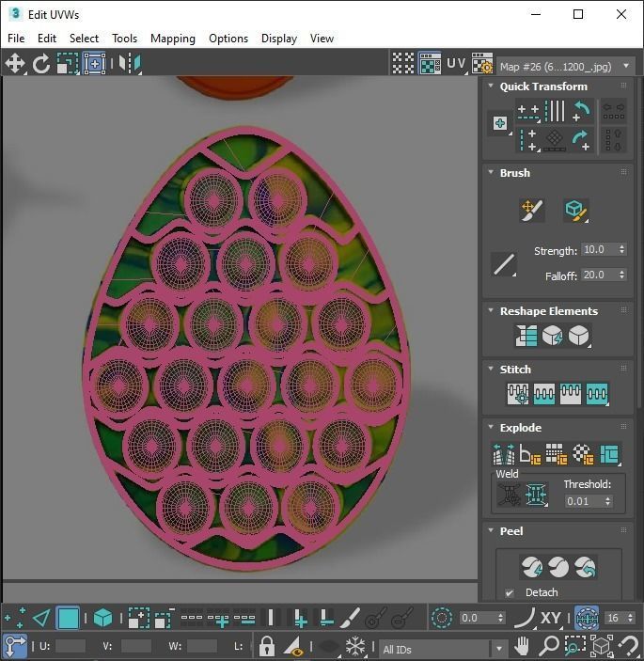The image size is (644, 661).
Task: Click the Relax custom cube icon
Action: tap(579, 336)
